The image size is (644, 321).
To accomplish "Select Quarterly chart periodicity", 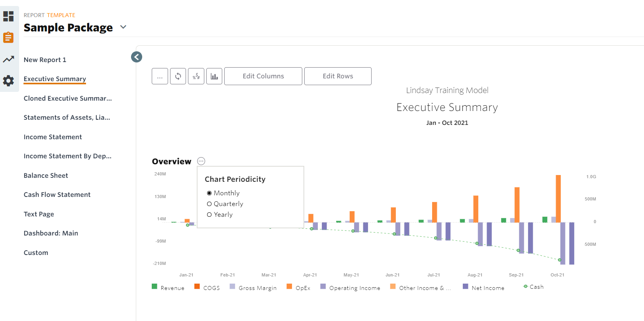I will coord(209,204).
